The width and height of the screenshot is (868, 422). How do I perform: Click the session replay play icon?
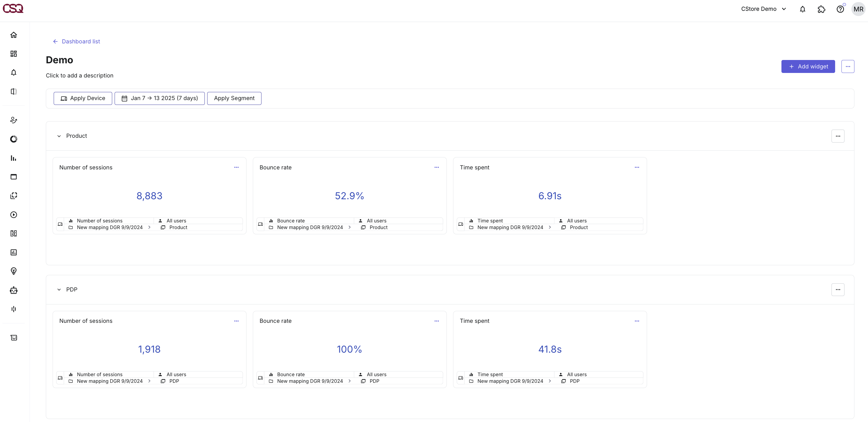[x=14, y=215]
